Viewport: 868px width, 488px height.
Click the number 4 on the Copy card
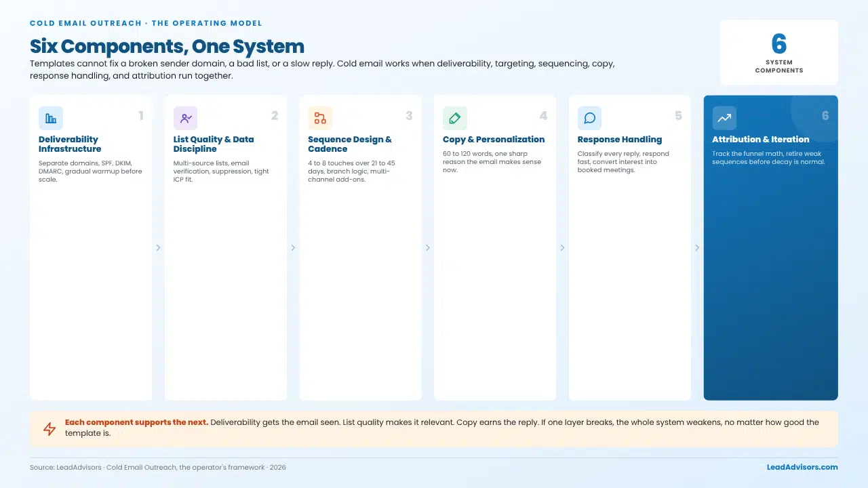tap(543, 116)
